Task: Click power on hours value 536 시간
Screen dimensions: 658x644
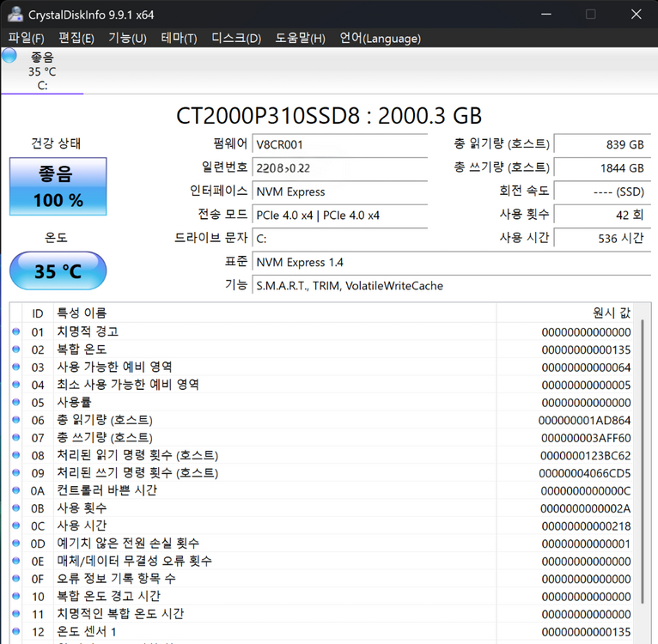Action: (x=603, y=239)
